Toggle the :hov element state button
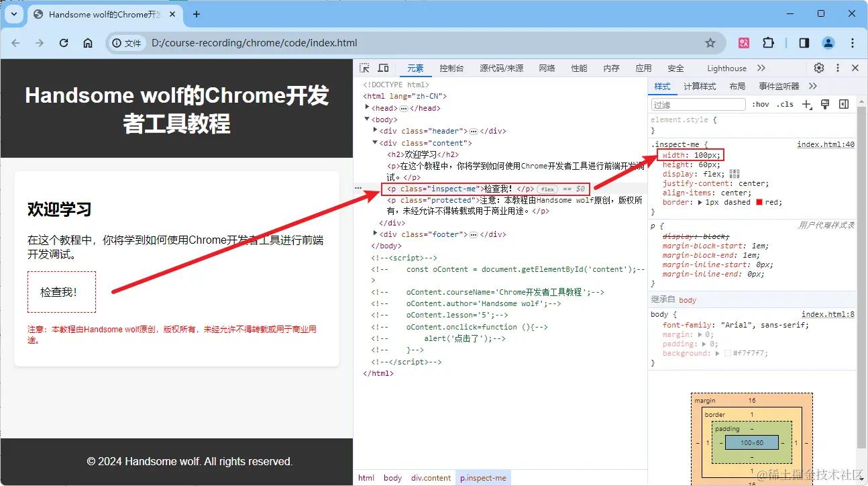868x486 pixels. 760,104
